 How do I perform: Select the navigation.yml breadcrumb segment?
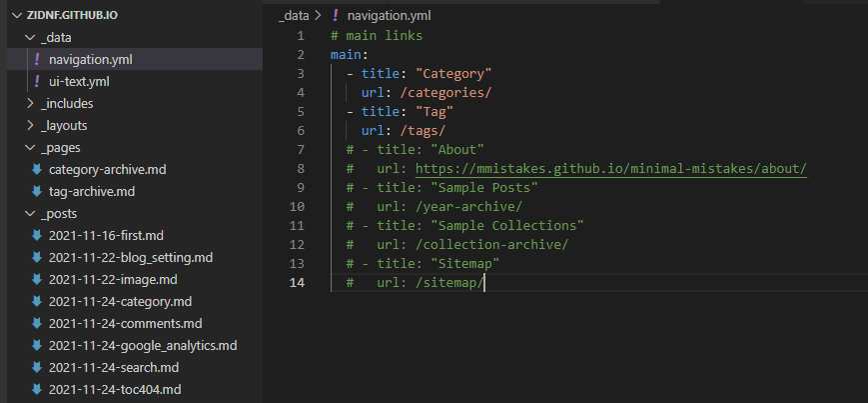pyautogui.click(x=389, y=16)
